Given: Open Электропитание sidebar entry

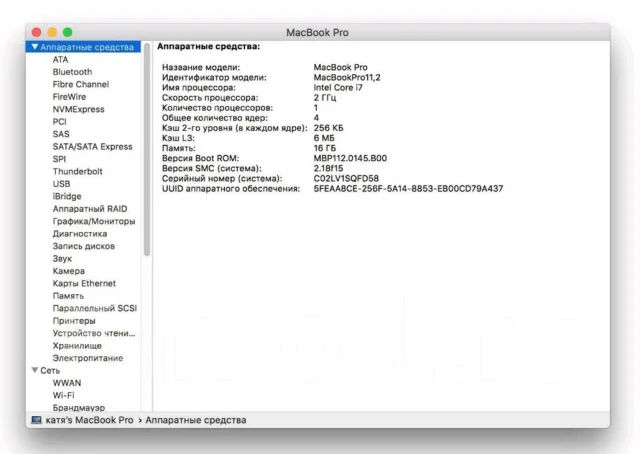Looking at the screenshot, I should [x=88, y=358].
